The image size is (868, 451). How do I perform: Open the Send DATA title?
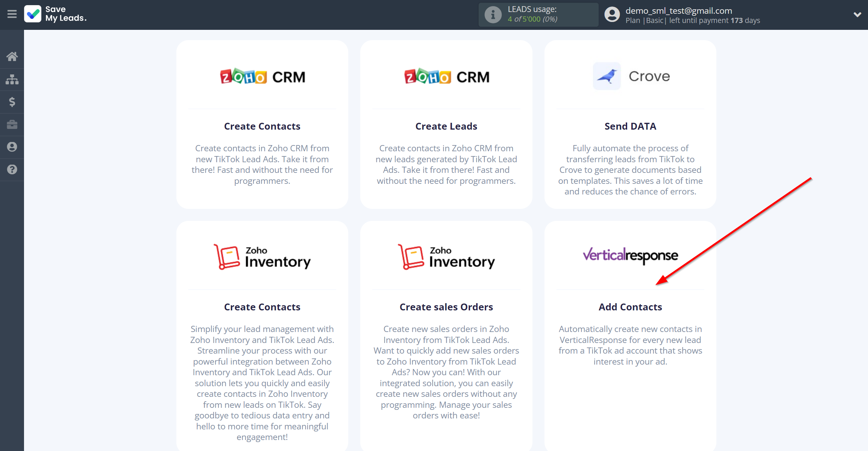[631, 126]
